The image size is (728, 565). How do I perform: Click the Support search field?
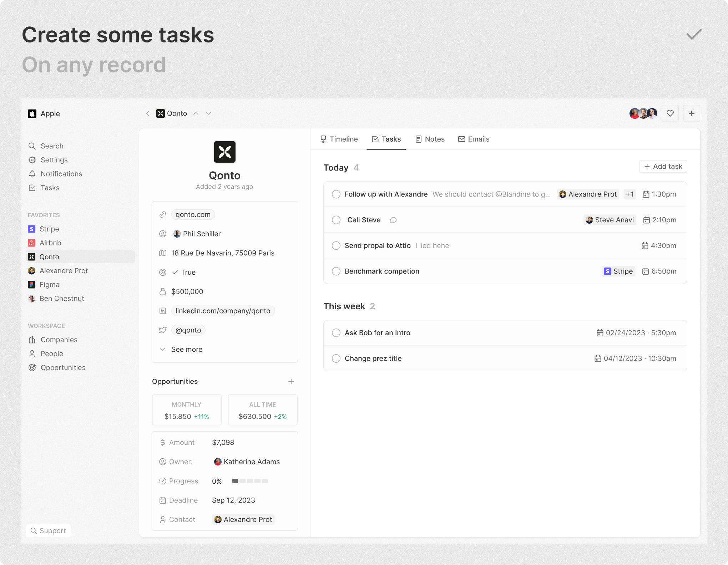coord(48,530)
